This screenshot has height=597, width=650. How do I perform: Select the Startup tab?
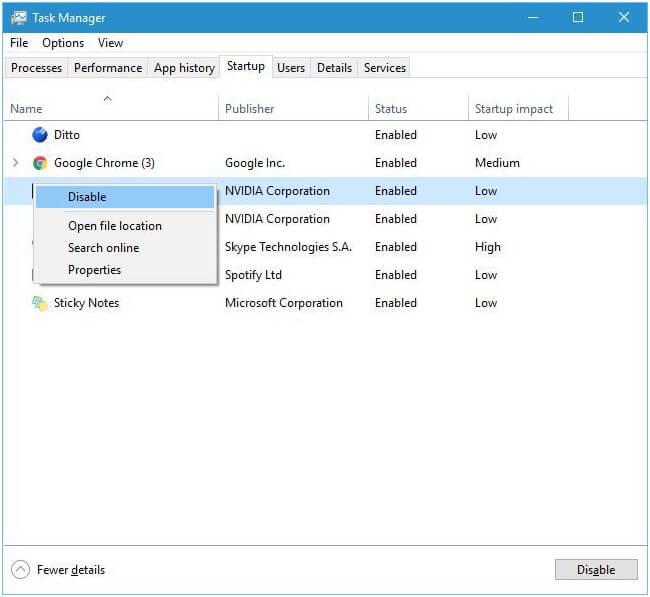[x=246, y=66]
